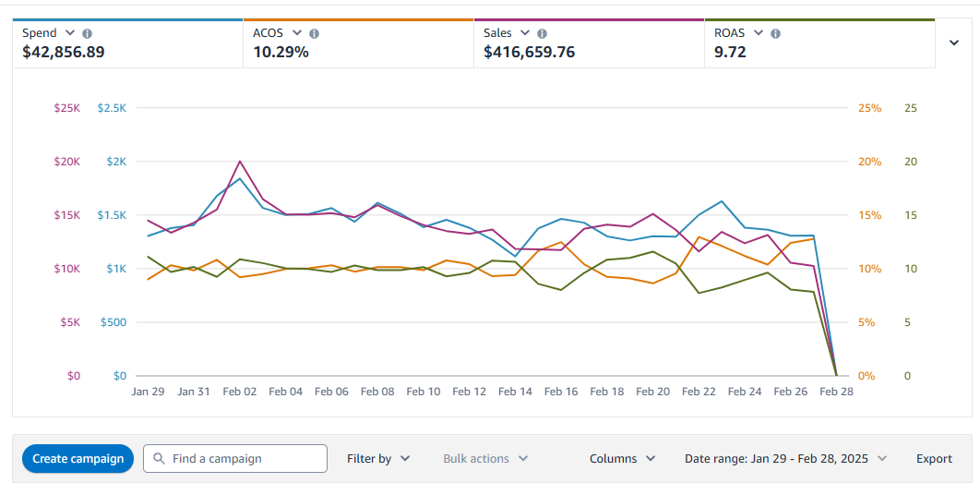Click magnifier icon in campaign search

(x=160, y=459)
